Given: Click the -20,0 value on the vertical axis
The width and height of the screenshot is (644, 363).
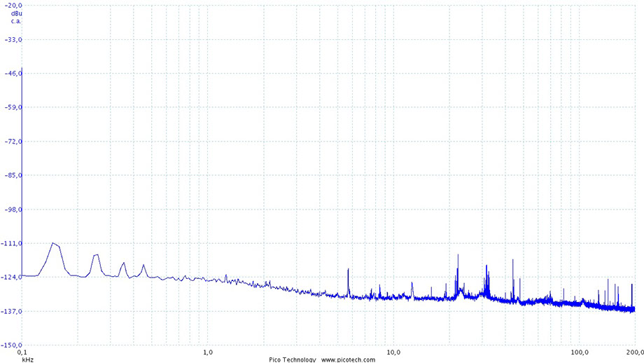Looking at the screenshot, I should click(13, 5).
